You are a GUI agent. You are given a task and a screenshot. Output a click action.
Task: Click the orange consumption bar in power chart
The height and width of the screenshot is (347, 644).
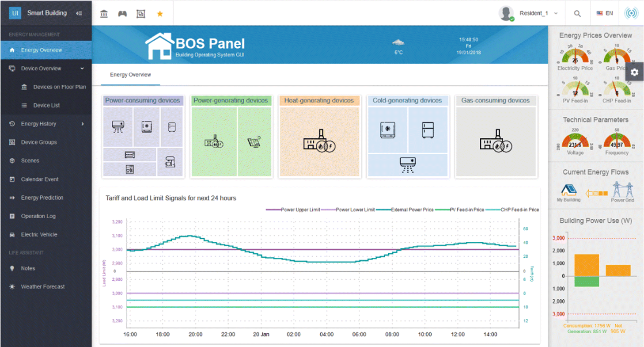tap(587, 265)
